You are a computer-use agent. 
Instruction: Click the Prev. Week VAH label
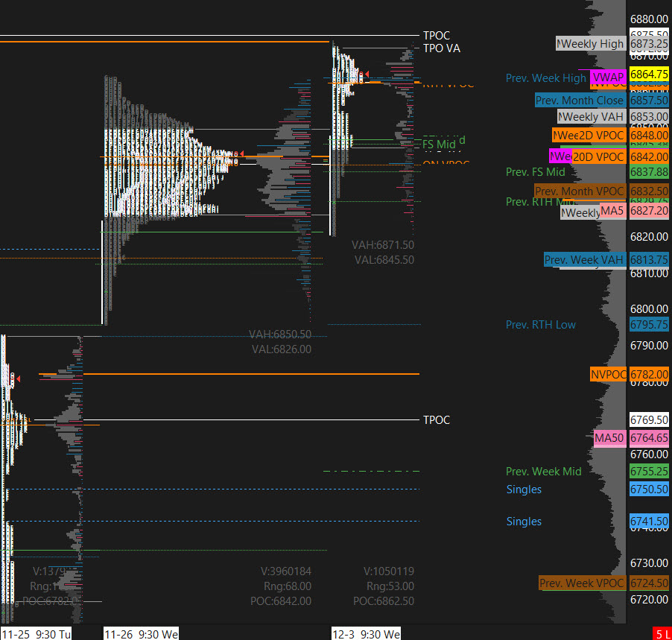pos(584,260)
